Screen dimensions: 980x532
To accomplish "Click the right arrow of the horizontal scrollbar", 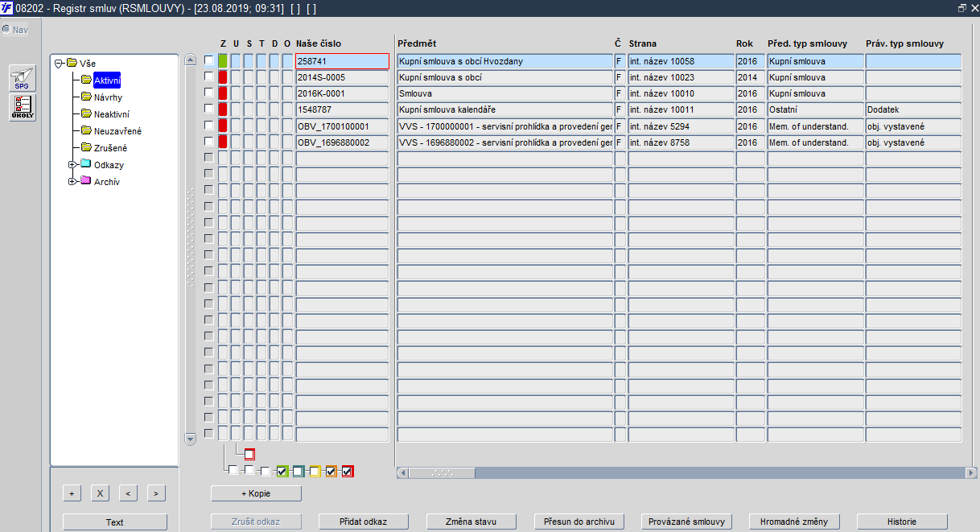I will click(x=971, y=472).
